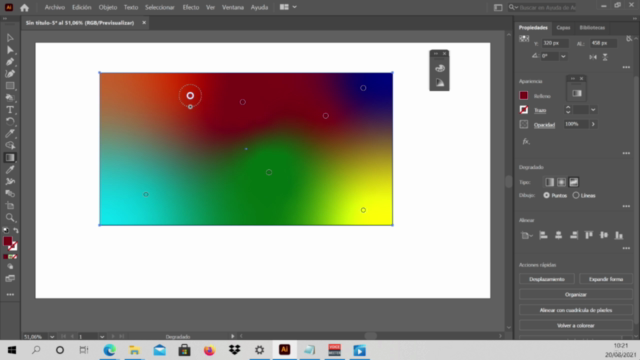Click the Trazo stroke swatch
This screenshot has width=640, height=360.
(524, 110)
